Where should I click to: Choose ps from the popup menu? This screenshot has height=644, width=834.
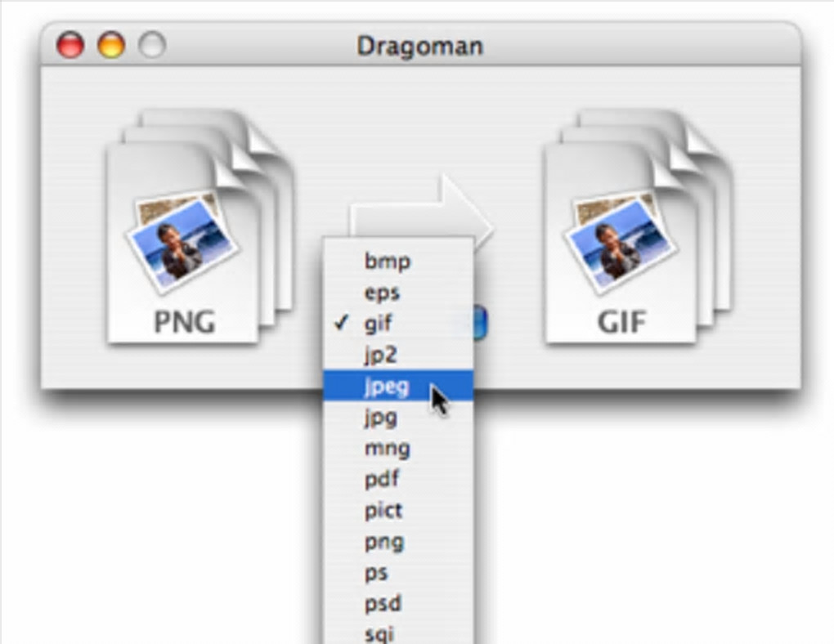click(398, 573)
